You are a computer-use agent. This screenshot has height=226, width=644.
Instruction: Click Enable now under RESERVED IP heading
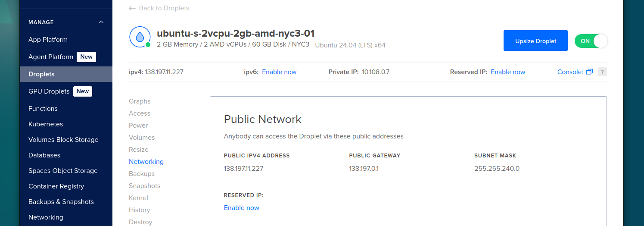click(242, 208)
